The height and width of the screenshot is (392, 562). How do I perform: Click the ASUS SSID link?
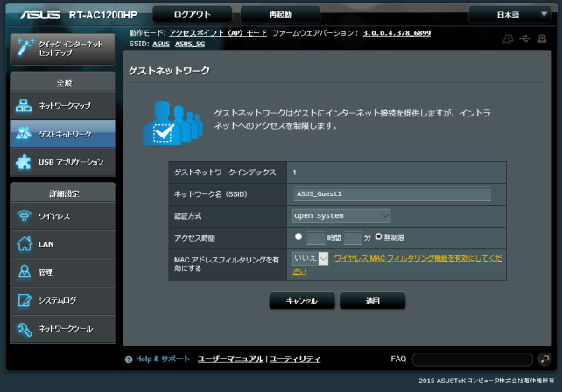coord(161,44)
